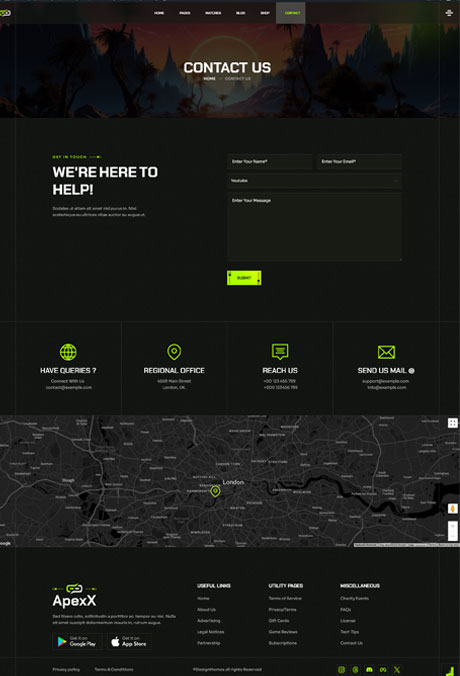Open the Legal Notices footer link
Image resolution: width=460 pixels, height=676 pixels.
click(210, 632)
